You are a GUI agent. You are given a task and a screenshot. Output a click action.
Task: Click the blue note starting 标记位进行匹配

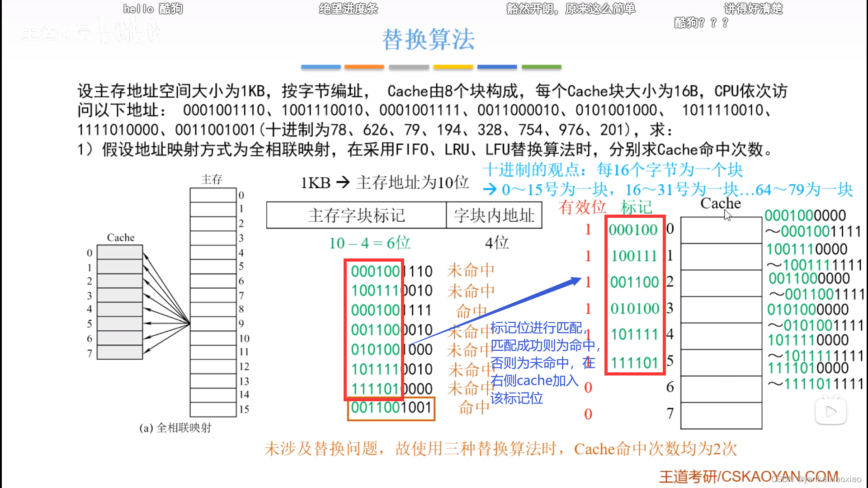tap(545, 363)
